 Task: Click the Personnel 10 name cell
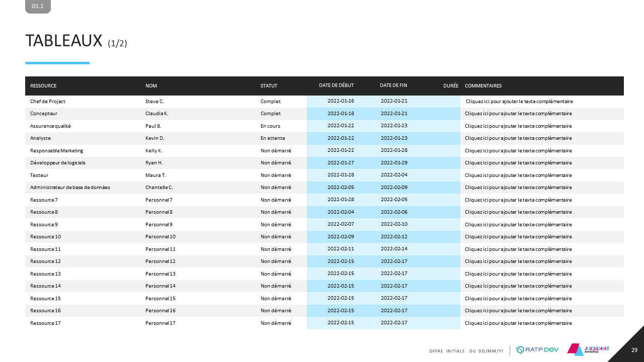tap(160, 237)
